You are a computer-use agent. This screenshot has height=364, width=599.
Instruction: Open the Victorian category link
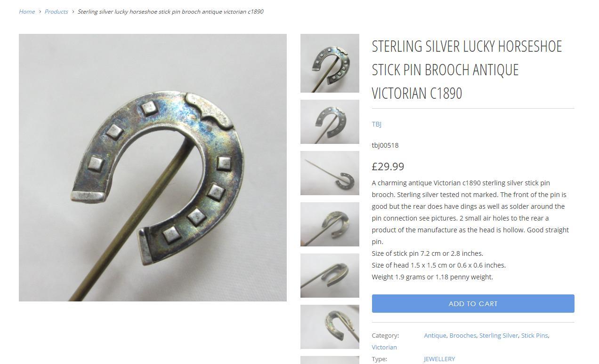pyautogui.click(x=384, y=347)
